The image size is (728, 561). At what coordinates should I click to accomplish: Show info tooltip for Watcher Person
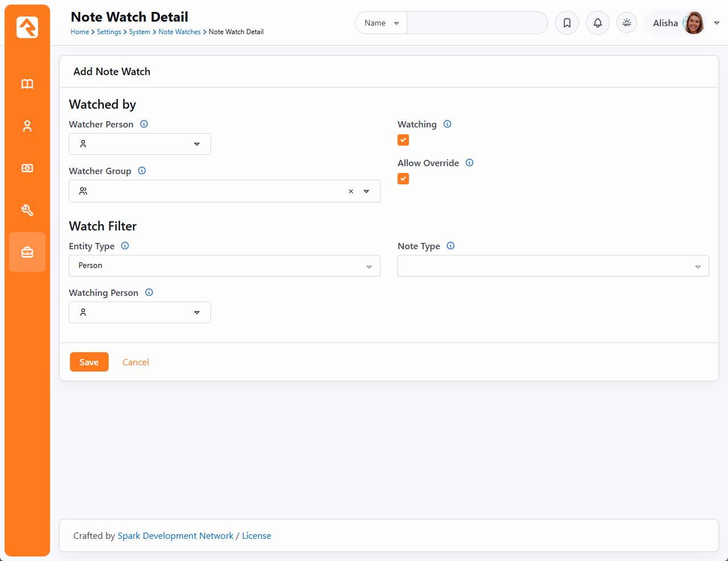click(x=144, y=124)
